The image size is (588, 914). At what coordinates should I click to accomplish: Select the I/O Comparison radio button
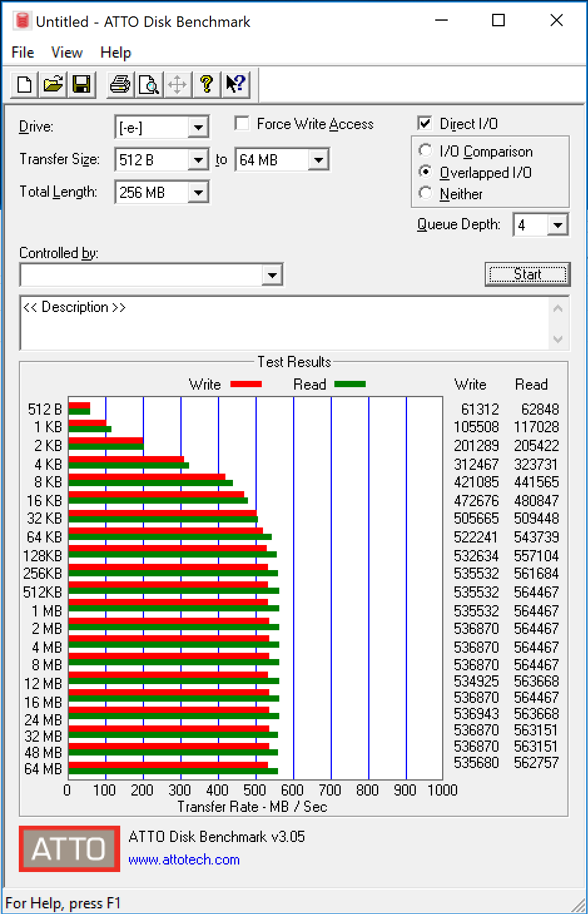pos(426,151)
